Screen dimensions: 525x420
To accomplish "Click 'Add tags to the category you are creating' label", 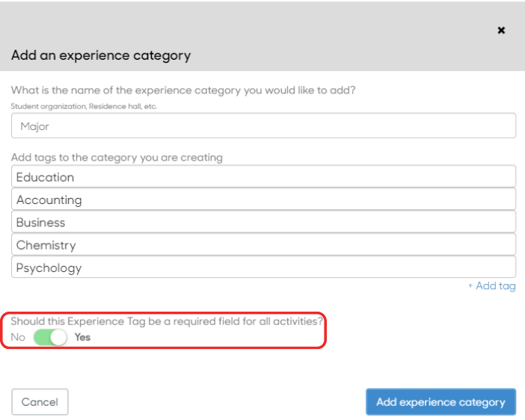I will (117, 157).
